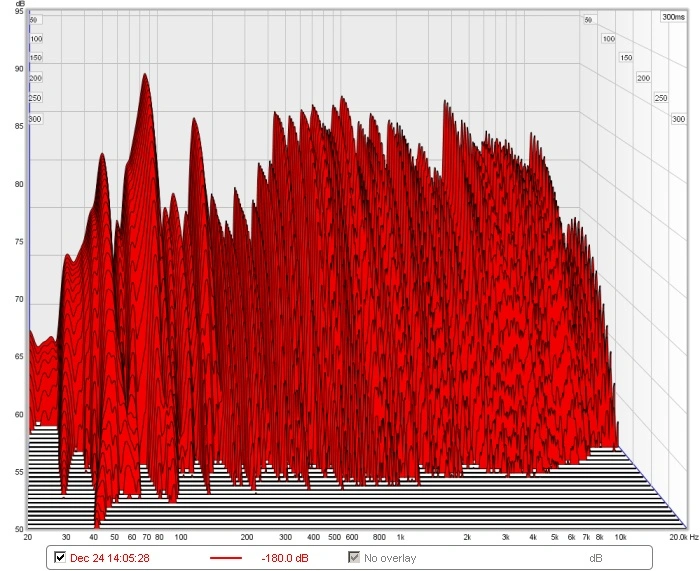Click the 300ms time range label
The image size is (700, 571).
pos(673,17)
